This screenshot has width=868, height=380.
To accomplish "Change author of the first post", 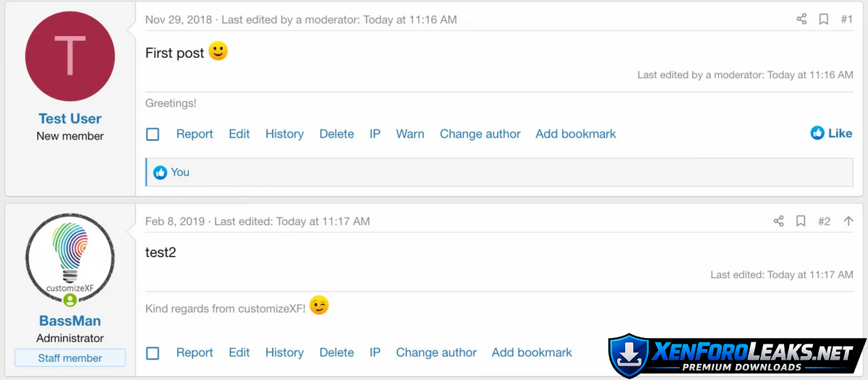I will click(x=480, y=134).
